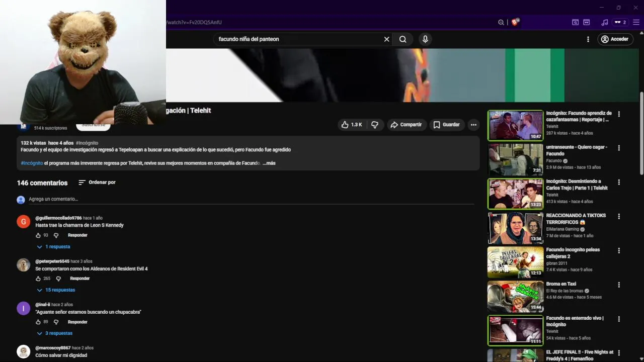Dislike peterpeter6545's comment
Image resolution: width=644 pixels, height=362 pixels.
click(58, 279)
